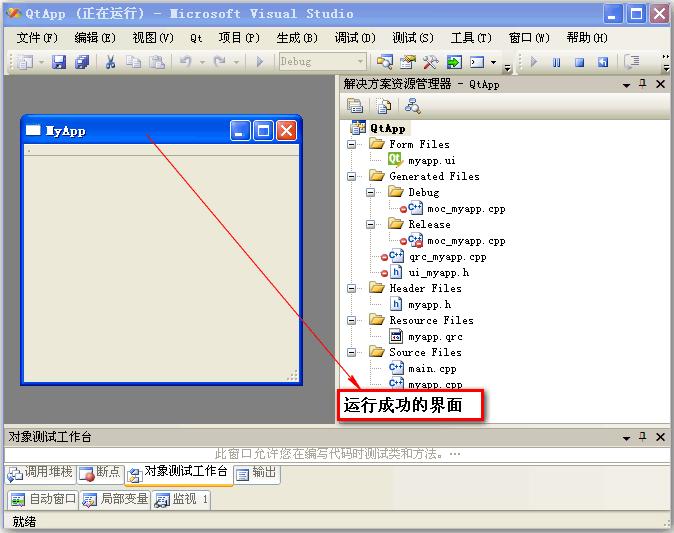This screenshot has width=674, height=533.
Task: Click the MyApp window resize grip
Action: (293, 376)
